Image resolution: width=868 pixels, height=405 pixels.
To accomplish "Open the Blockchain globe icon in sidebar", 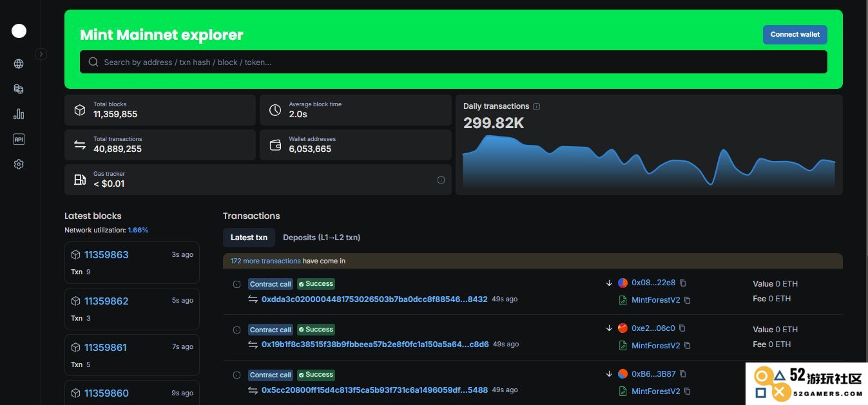I will click(19, 64).
